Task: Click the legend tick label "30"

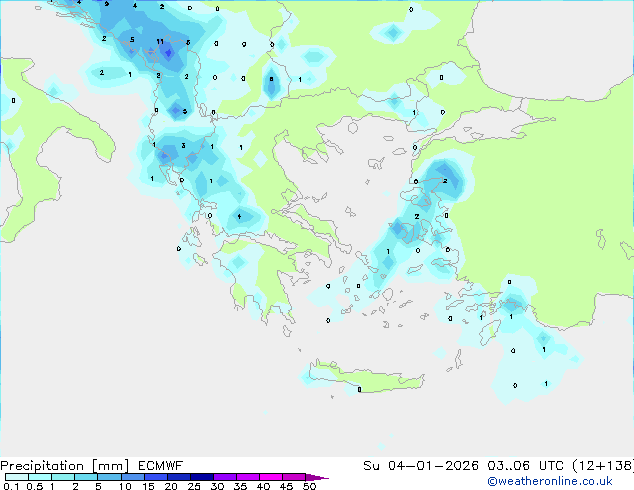Action: [217, 486]
